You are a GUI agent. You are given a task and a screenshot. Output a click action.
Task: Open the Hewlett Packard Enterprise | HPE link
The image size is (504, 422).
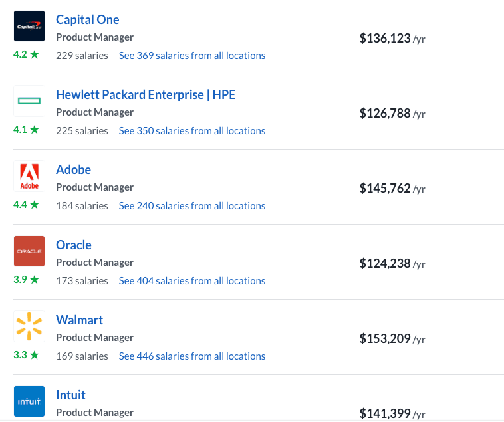146,95
